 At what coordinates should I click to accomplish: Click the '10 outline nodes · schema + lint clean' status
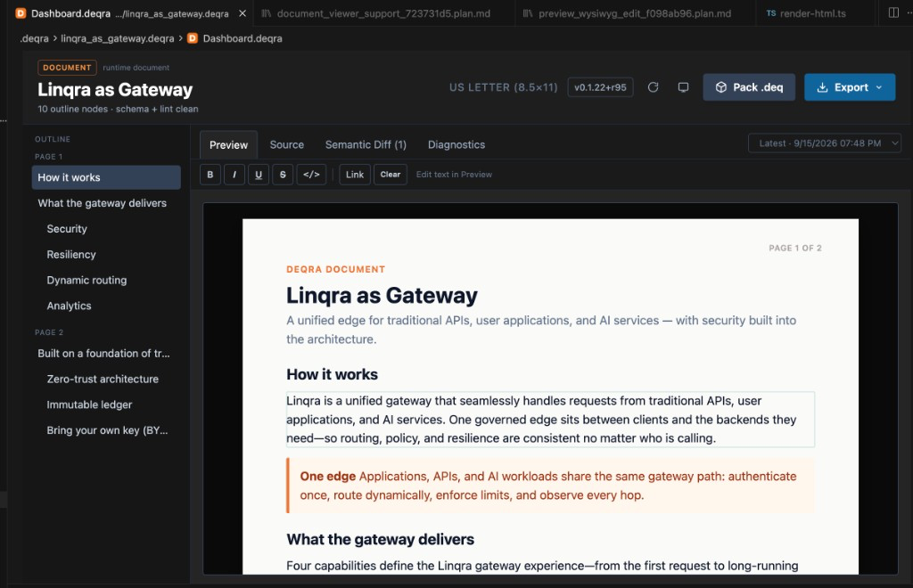tap(118, 109)
